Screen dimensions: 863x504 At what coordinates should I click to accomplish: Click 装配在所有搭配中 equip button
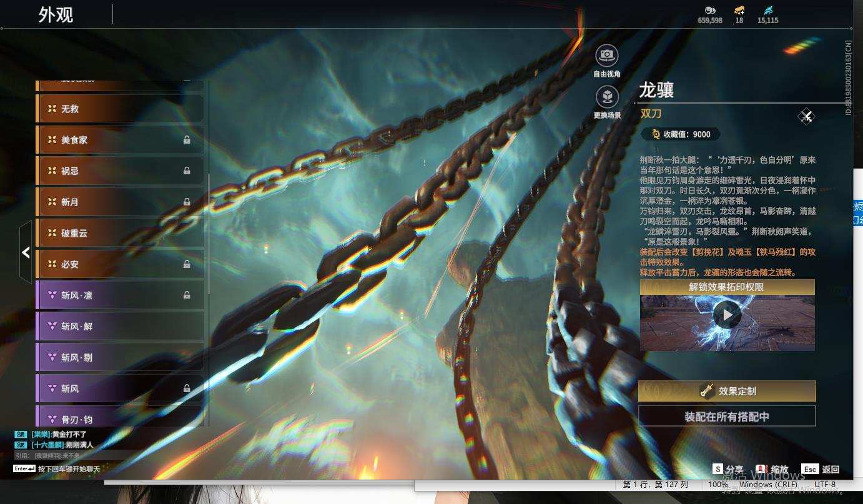point(727,416)
